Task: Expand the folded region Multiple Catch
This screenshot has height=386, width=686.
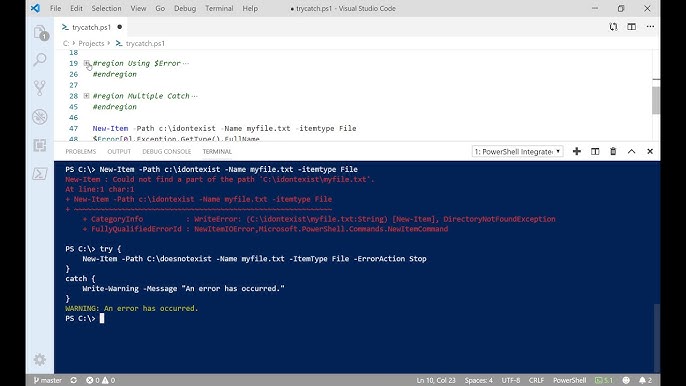Action: (x=87, y=96)
